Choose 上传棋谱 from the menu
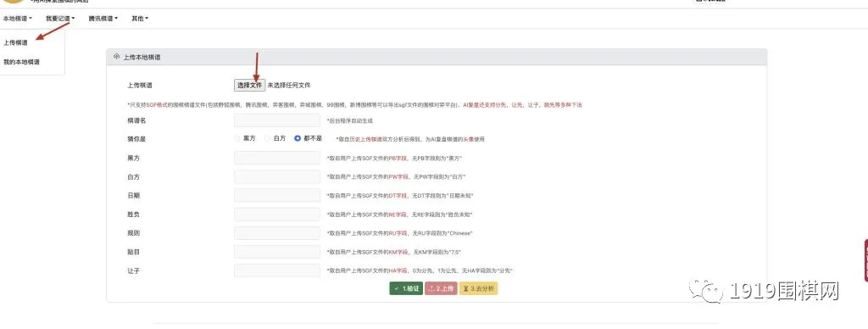This screenshot has width=868, height=329. (15, 42)
